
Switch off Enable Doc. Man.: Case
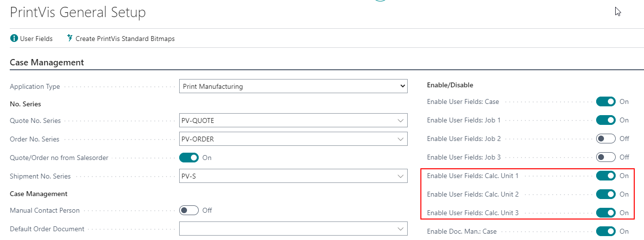click(606, 231)
